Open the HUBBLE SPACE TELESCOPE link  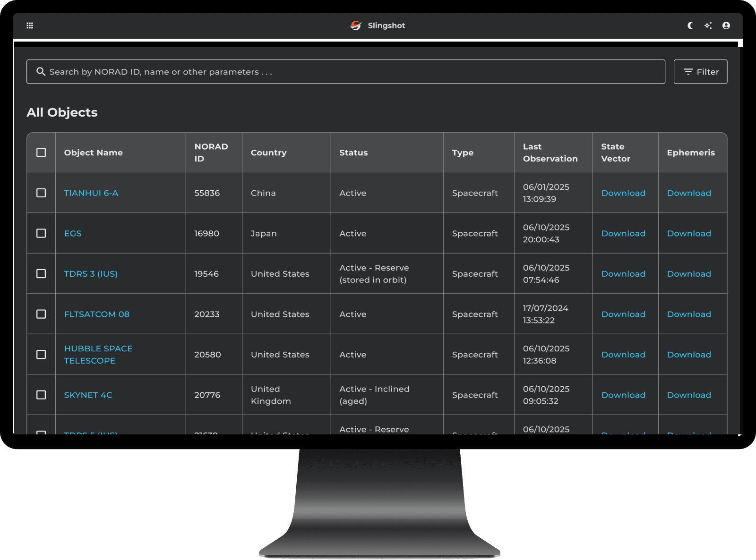tap(98, 355)
